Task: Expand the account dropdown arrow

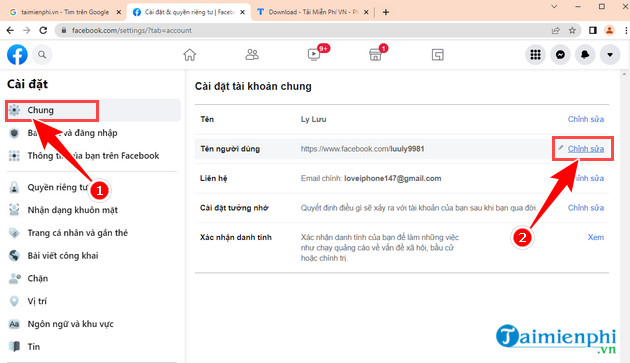Action: (610, 55)
